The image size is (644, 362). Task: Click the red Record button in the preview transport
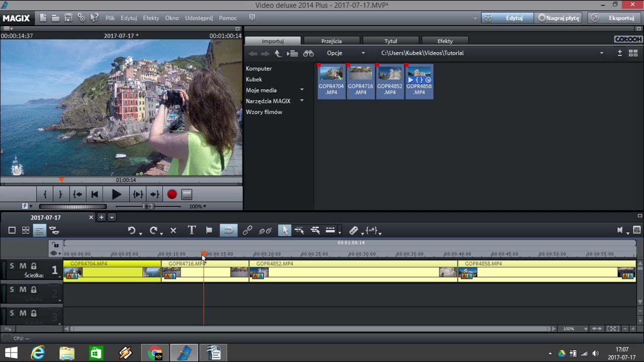coord(172,195)
